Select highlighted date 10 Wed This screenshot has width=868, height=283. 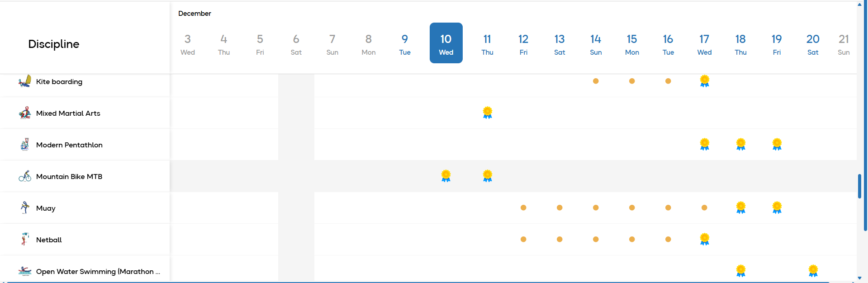point(446,43)
